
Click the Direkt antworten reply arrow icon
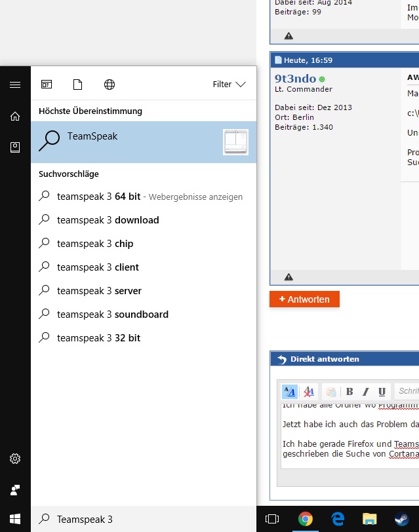(x=282, y=359)
